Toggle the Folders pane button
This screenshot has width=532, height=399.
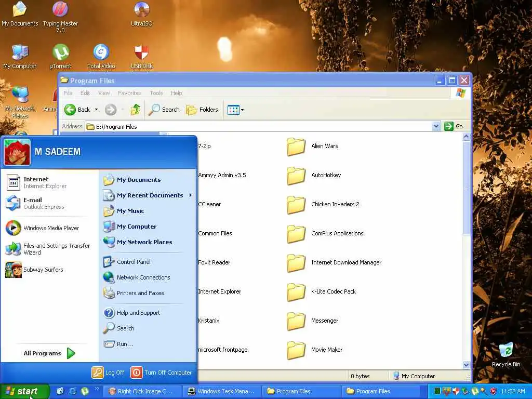(x=202, y=110)
